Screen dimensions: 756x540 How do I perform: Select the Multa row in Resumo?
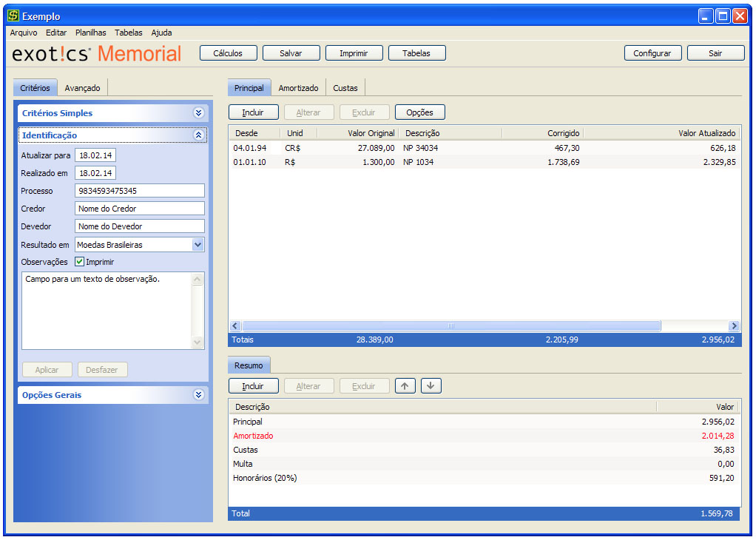click(x=484, y=464)
